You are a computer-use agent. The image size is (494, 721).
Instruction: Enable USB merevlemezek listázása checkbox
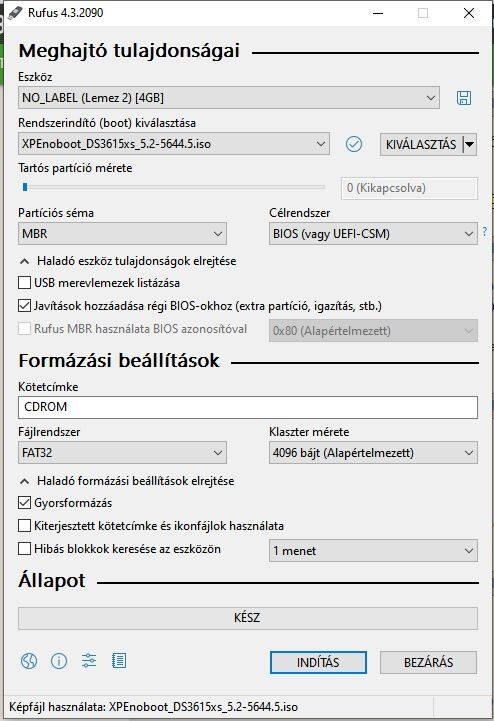(24, 283)
